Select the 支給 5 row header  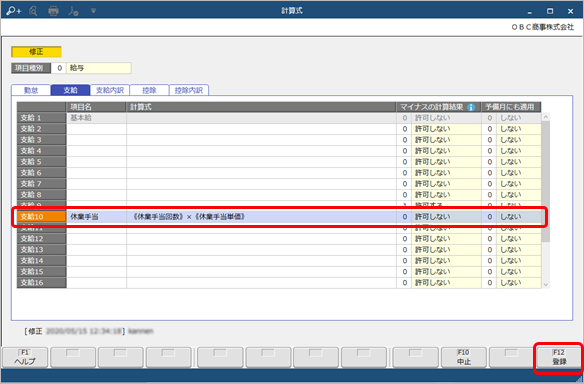tap(41, 162)
